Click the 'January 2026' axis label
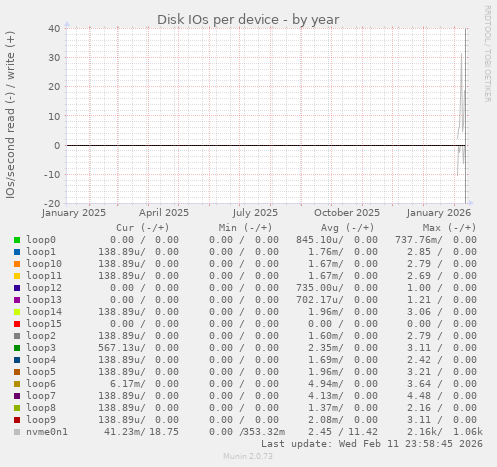 (x=439, y=213)
